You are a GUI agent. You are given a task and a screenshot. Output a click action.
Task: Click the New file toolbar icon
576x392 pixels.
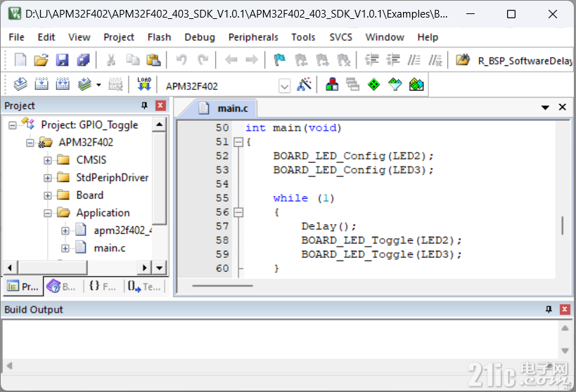[x=20, y=60]
